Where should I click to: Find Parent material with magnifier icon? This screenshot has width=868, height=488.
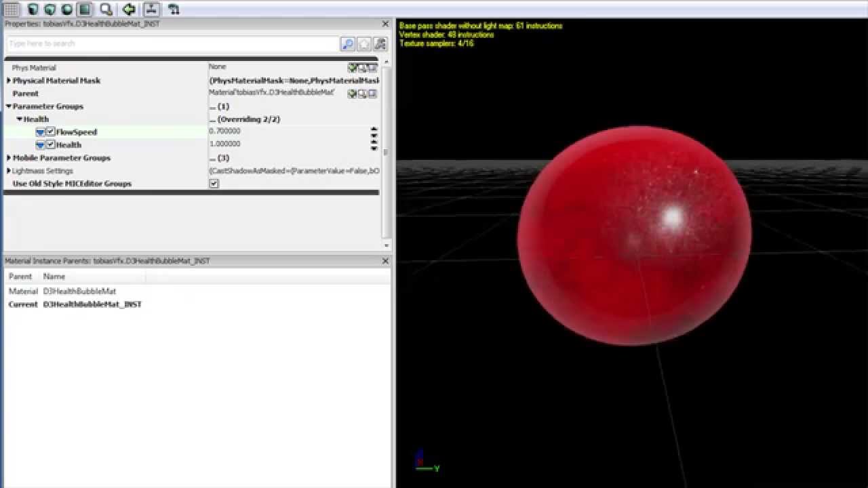[x=362, y=94]
